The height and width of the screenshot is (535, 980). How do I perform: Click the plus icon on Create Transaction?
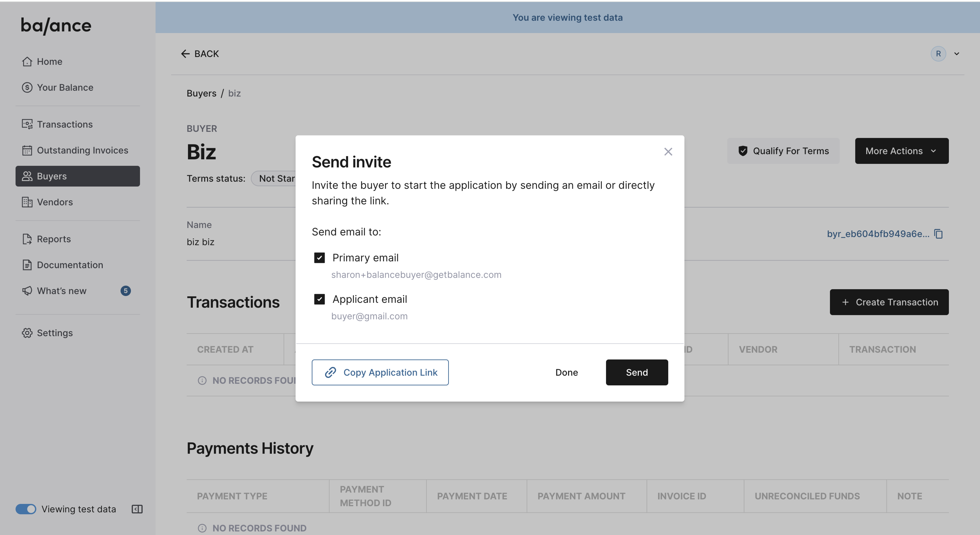pos(845,302)
